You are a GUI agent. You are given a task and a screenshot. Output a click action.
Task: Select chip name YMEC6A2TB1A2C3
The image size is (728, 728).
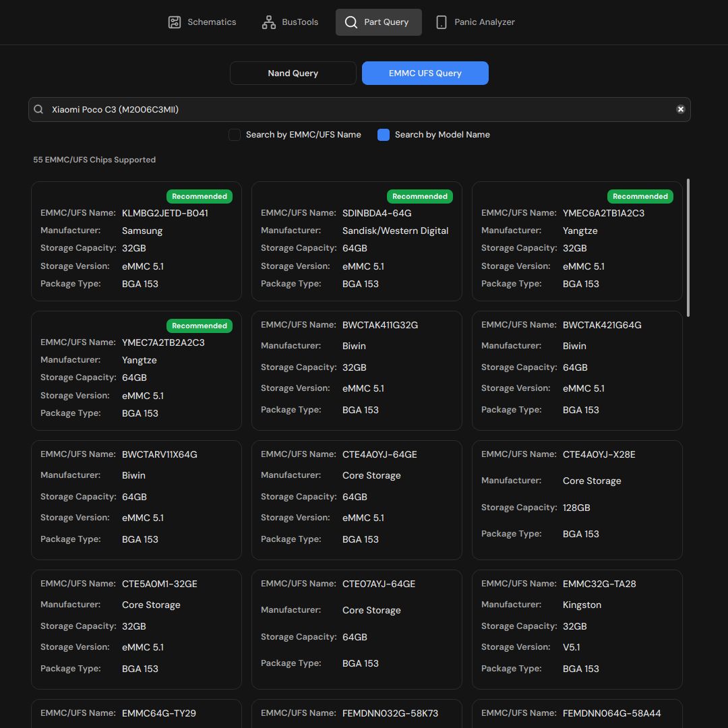(603, 213)
